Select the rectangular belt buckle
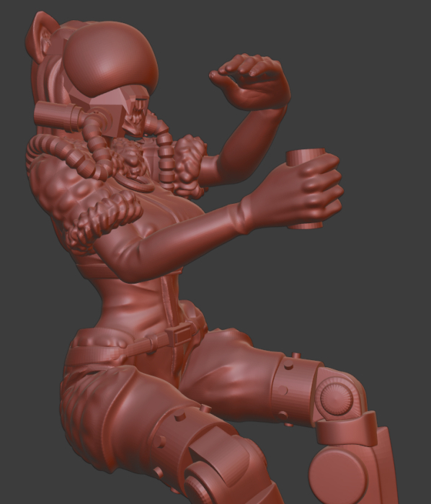431x504 pixels. tap(180, 334)
